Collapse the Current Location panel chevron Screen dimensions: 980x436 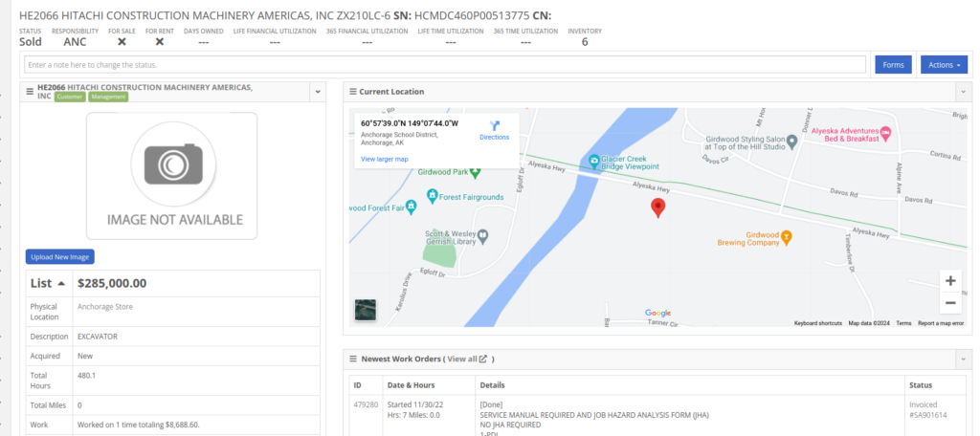(x=963, y=92)
